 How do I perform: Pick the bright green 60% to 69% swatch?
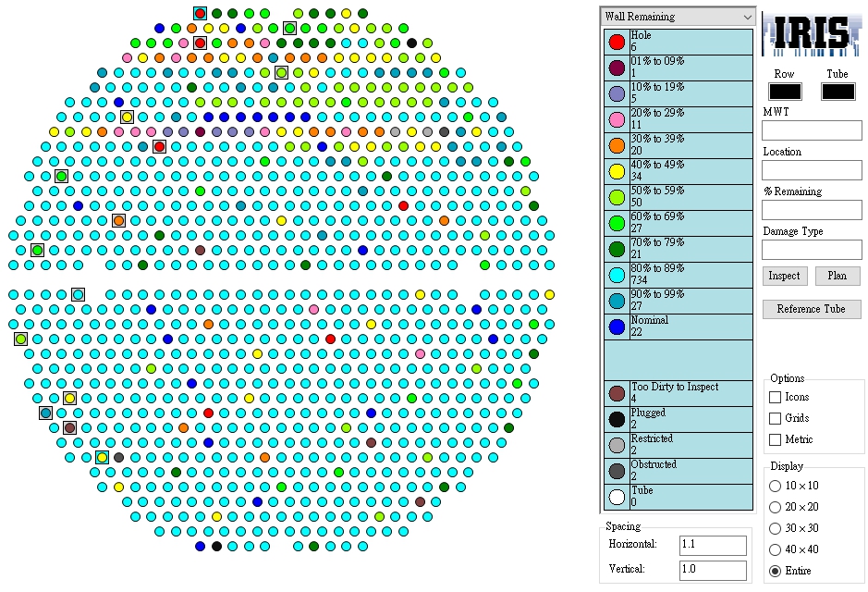tap(617, 223)
